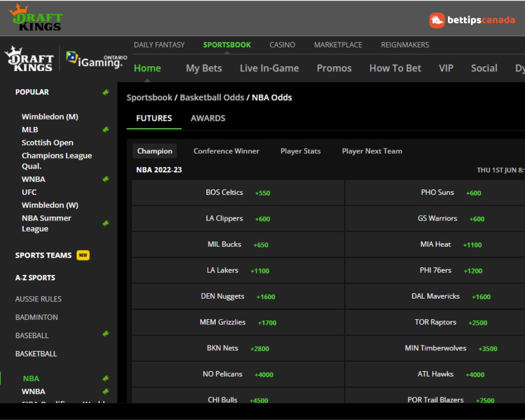Select the Sportsbook top tab
The width and height of the screenshot is (525, 420).
click(x=227, y=45)
